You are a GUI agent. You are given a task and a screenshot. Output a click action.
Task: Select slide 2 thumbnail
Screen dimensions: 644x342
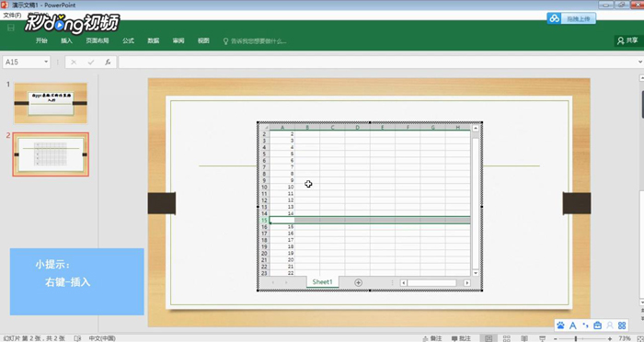(51, 154)
